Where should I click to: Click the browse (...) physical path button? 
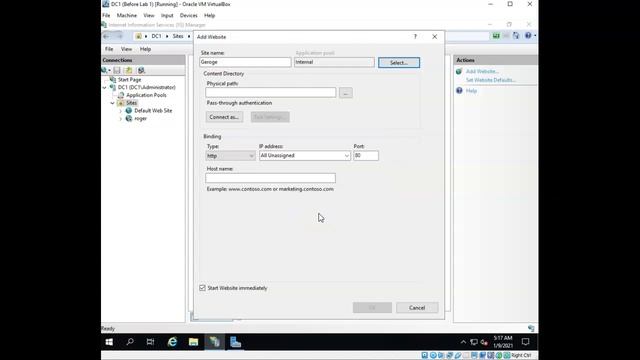click(346, 93)
